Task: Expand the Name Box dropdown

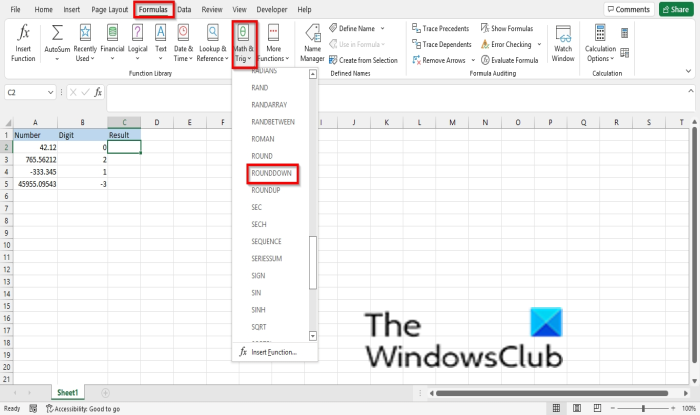Action: [50, 92]
